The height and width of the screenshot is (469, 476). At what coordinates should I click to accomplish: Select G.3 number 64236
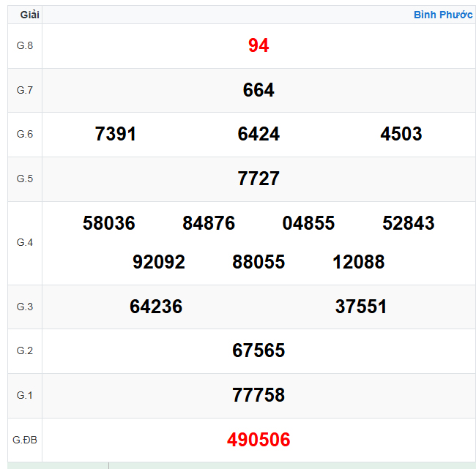point(156,307)
